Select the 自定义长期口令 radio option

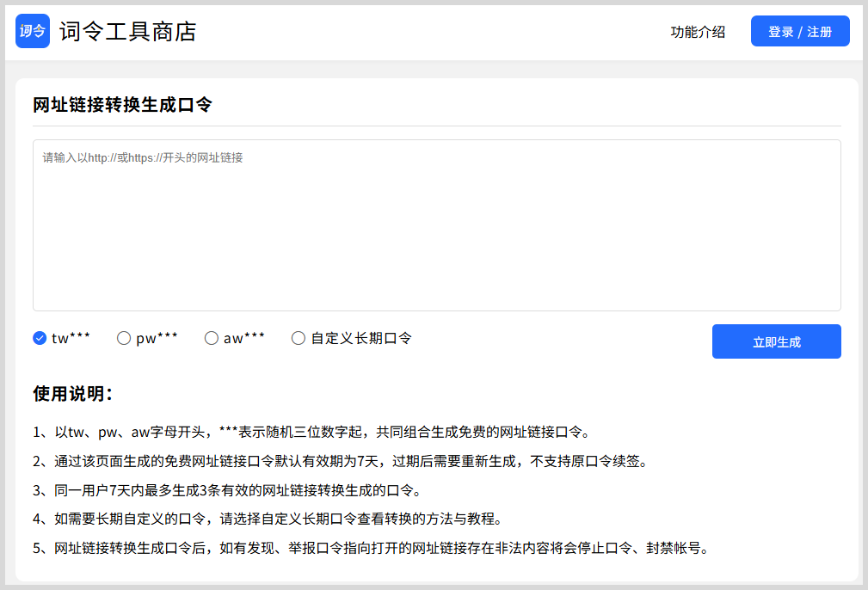(x=299, y=338)
